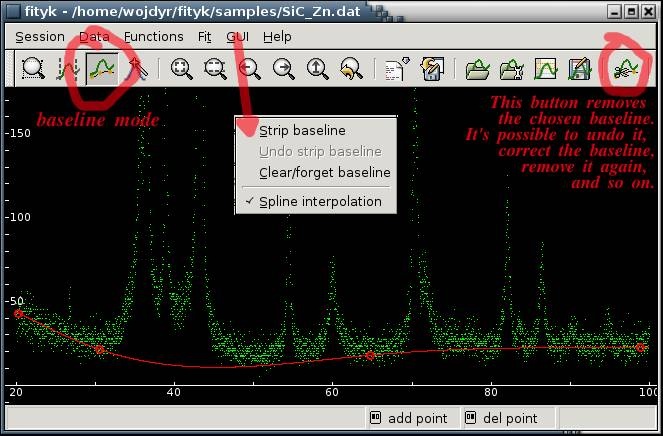The image size is (663, 436).
Task: Click the 'add point' status bar hint
Action: click(408, 418)
